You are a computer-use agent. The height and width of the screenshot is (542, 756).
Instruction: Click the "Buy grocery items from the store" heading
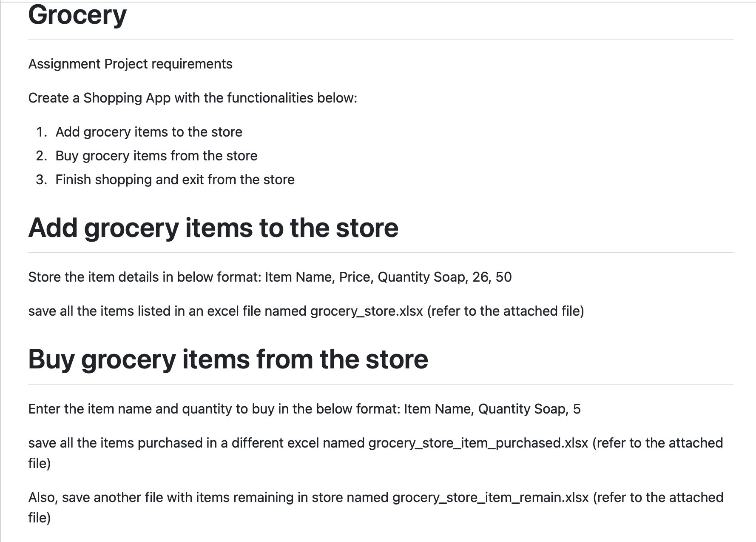coord(228,359)
